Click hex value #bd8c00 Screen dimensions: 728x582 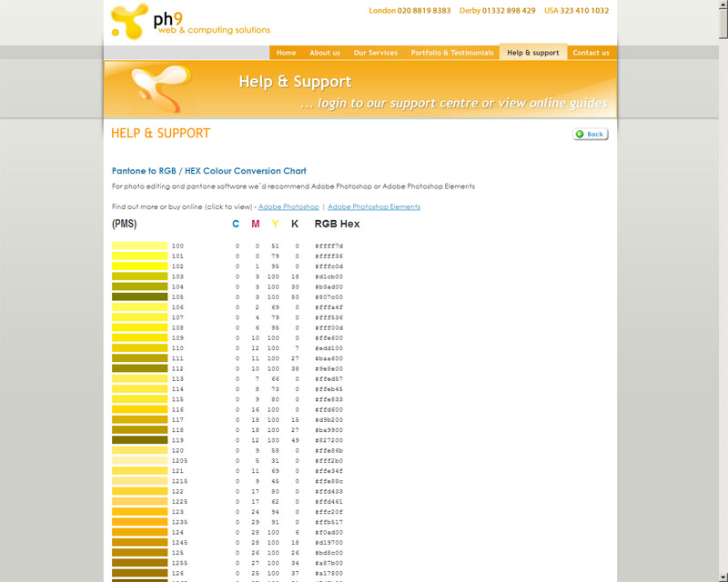pyautogui.click(x=329, y=553)
